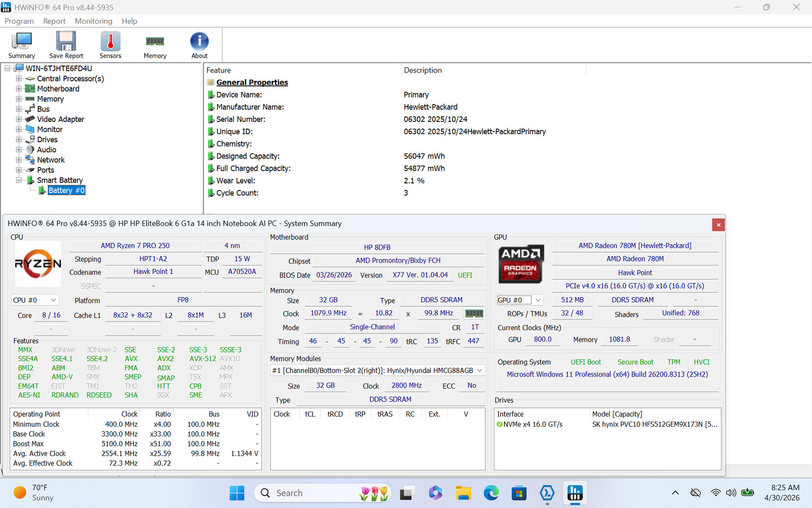
Task: Click the blue terminal-style taskbar app icon
Action: pyautogui.click(x=547, y=493)
